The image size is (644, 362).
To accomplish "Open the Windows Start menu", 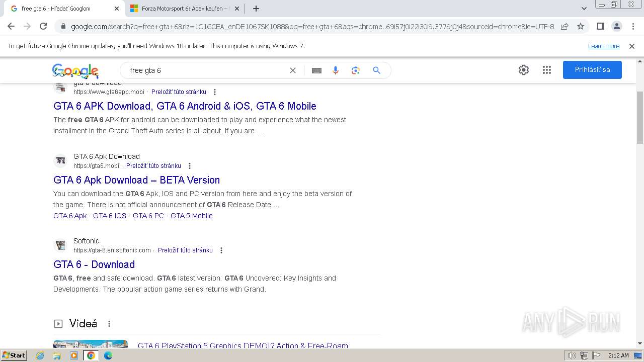I will click(14, 355).
